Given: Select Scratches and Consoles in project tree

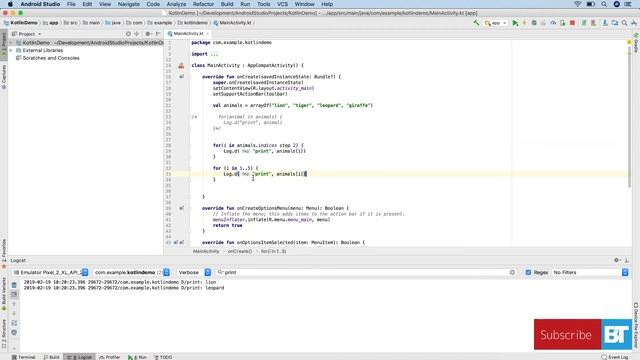Looking at the screenshot, I should 51,58.
